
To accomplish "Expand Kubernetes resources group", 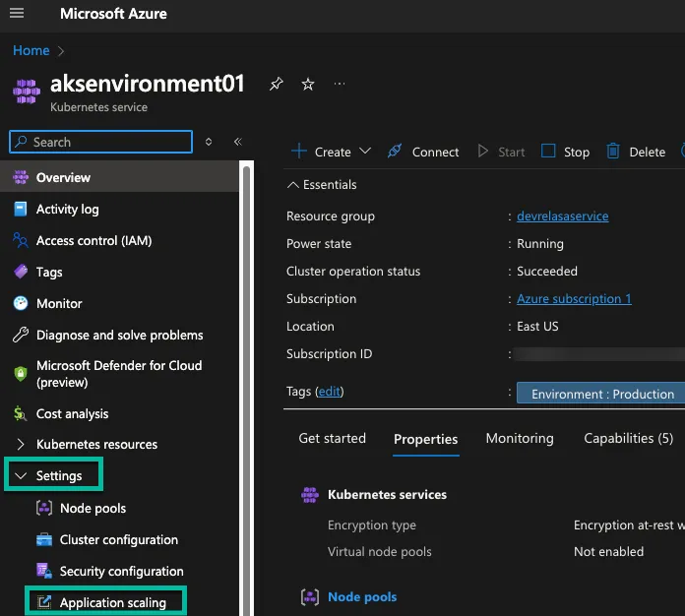I will 21,444.
